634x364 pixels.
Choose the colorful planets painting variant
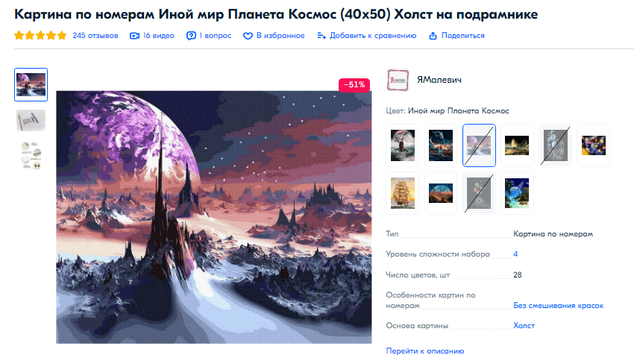[593, 145]
